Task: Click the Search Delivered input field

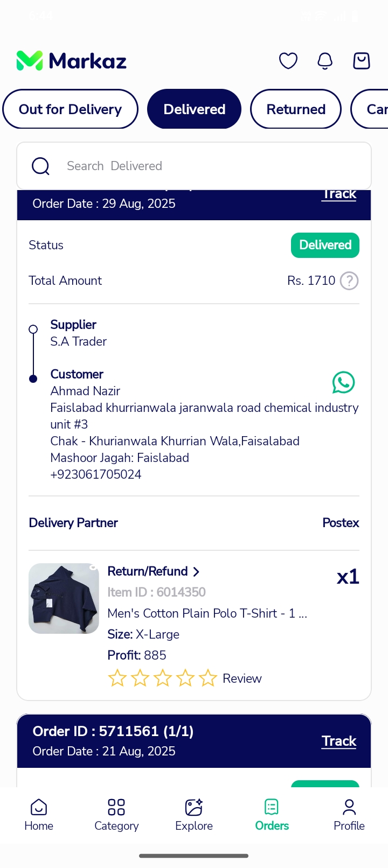Action: [x=194, y=166]
